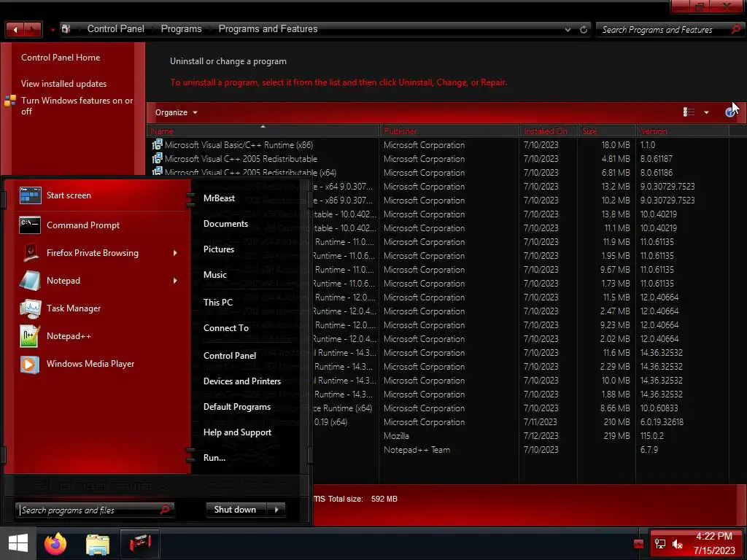Open Firefox from the taskbar
The height and width of the screenshot is (560, 747).
point(55,543)
